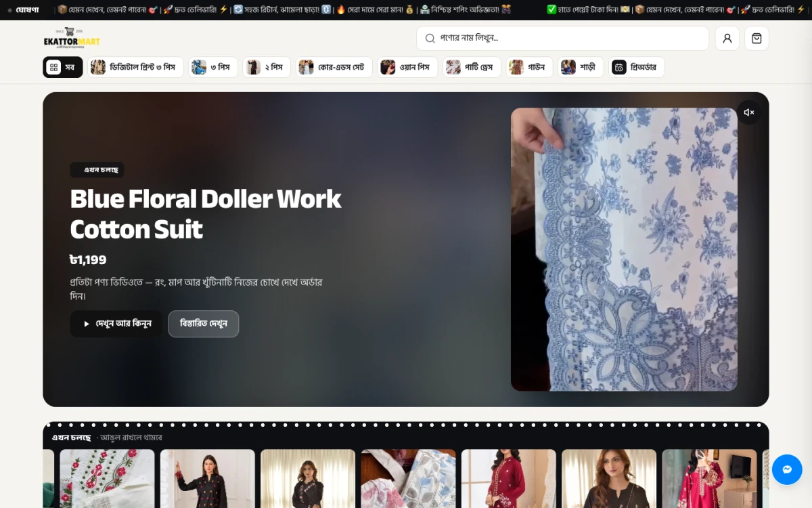Switch to the "ওয়ান পিস" category
The height and width of the screenshot is (508, 812).
tap(407, 67)
